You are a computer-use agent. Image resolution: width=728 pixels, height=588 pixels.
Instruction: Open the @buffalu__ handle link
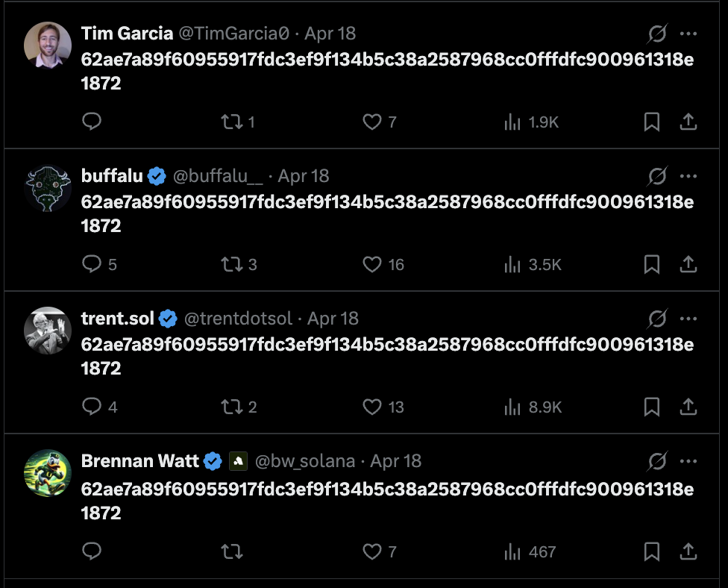coord(218,176)
